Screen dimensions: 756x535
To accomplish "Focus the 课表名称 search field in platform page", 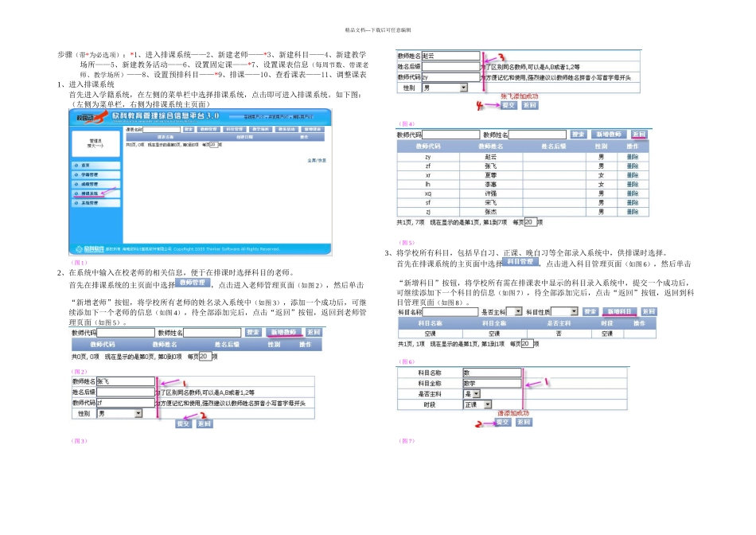I will pyautogui.click(x=162, y=129).
